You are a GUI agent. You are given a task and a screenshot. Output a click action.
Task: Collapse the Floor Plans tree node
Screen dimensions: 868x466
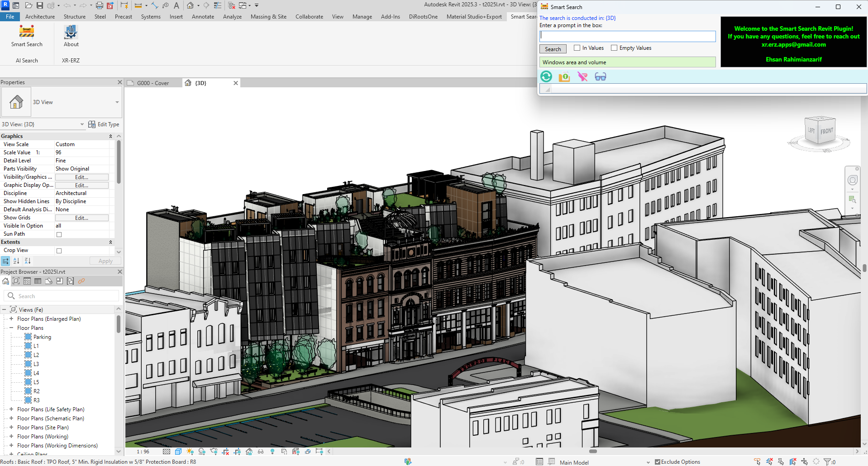point(11,328)
